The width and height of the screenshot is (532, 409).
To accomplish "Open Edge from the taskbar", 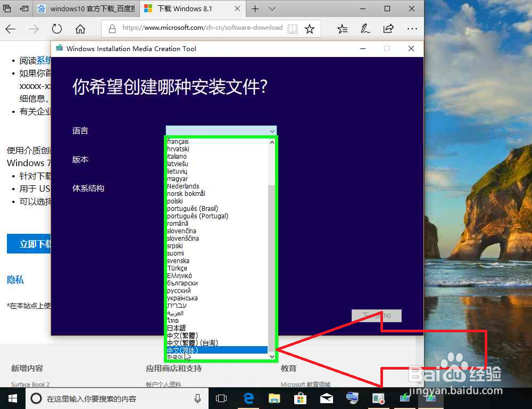I will (248, 398).
